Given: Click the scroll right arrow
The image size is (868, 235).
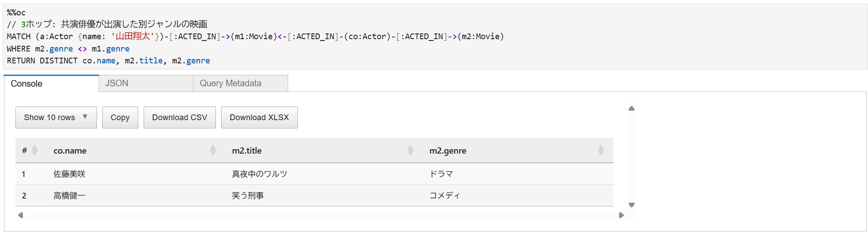Looking at the screenshot, I should point(621,215).
